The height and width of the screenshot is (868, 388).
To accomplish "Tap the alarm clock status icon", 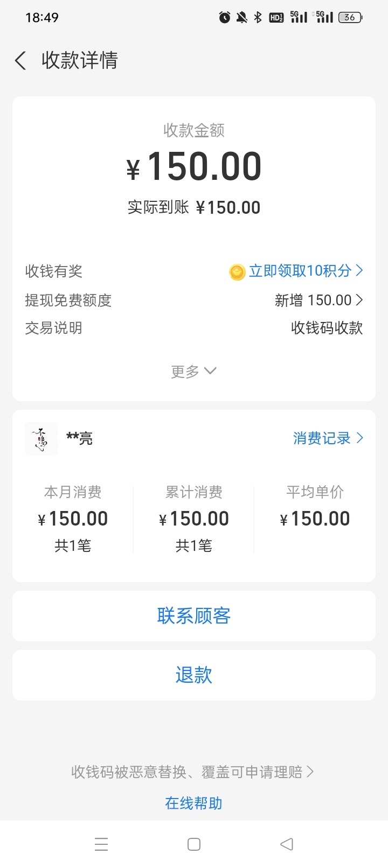I will point(225,18).
